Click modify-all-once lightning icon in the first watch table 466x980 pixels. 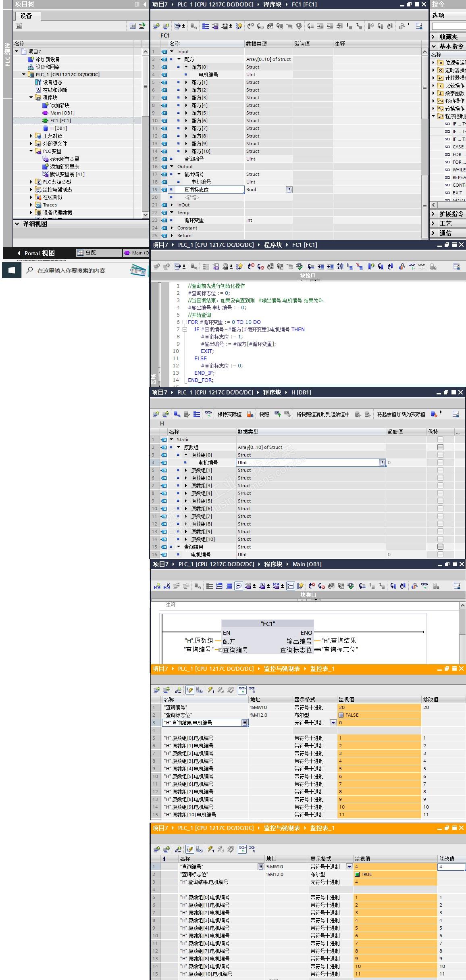click(x=210, y=690)
